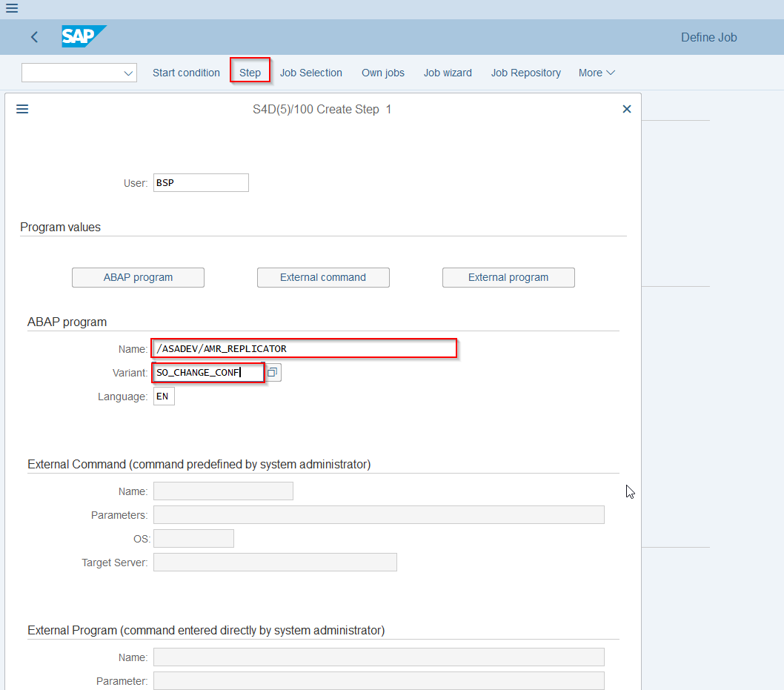The image size is (784, 690).
Task: Click the External Command Name field
Action: pos(223,491)
